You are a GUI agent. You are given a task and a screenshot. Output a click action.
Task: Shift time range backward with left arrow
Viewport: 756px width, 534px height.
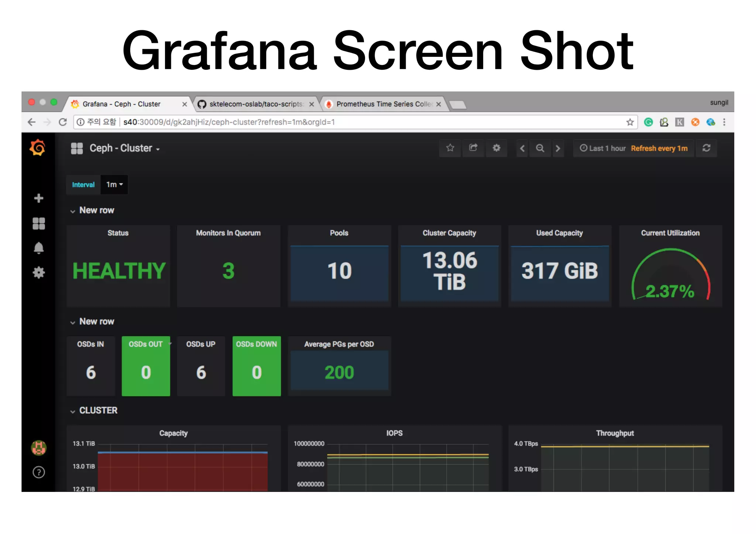pyautogui.click(x=522, y=148)
